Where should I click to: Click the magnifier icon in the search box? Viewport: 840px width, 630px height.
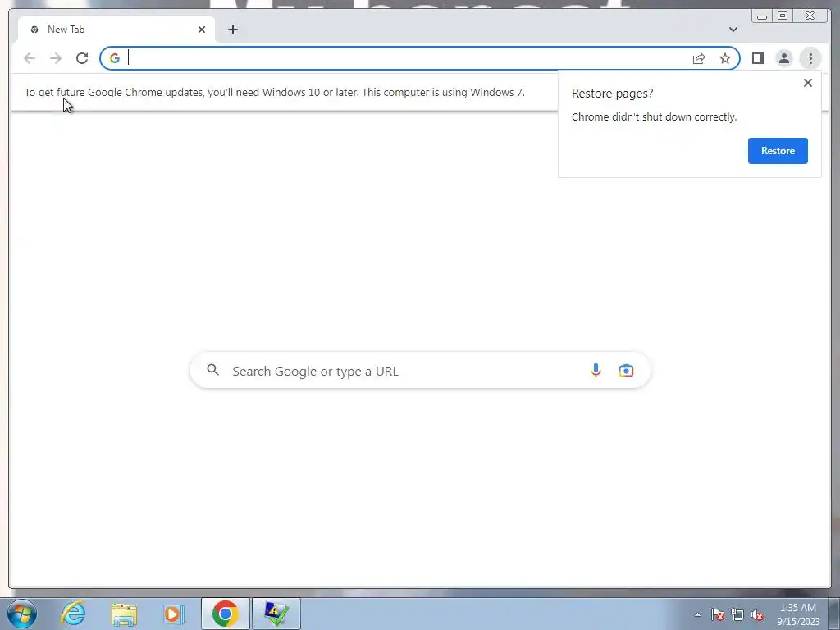click(212, 370)
